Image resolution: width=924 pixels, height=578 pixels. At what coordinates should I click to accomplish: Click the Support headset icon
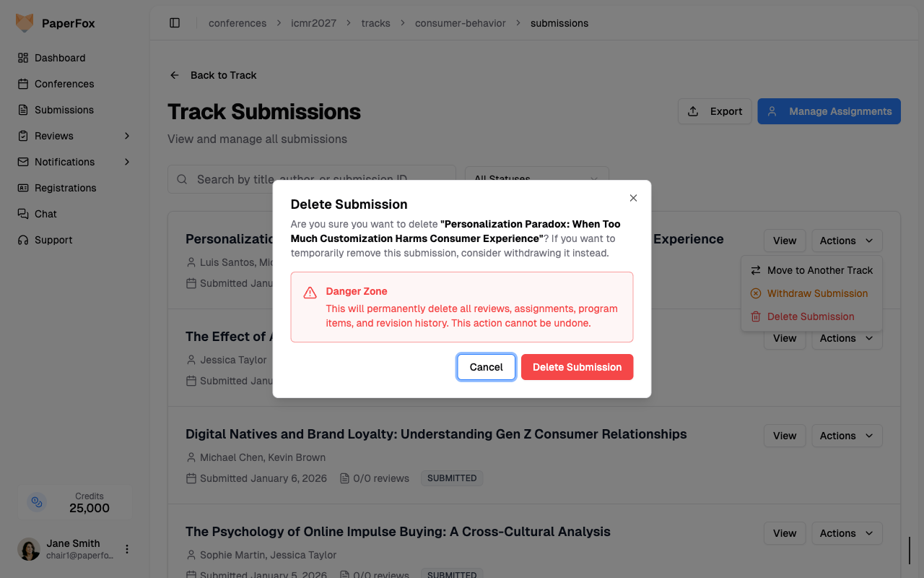(x=23, y=240)
